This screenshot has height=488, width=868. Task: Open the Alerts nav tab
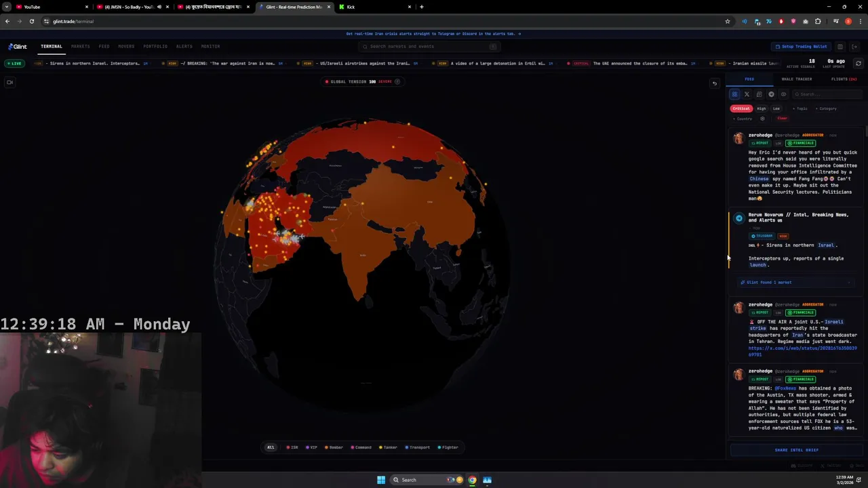[x=184, y=47]
